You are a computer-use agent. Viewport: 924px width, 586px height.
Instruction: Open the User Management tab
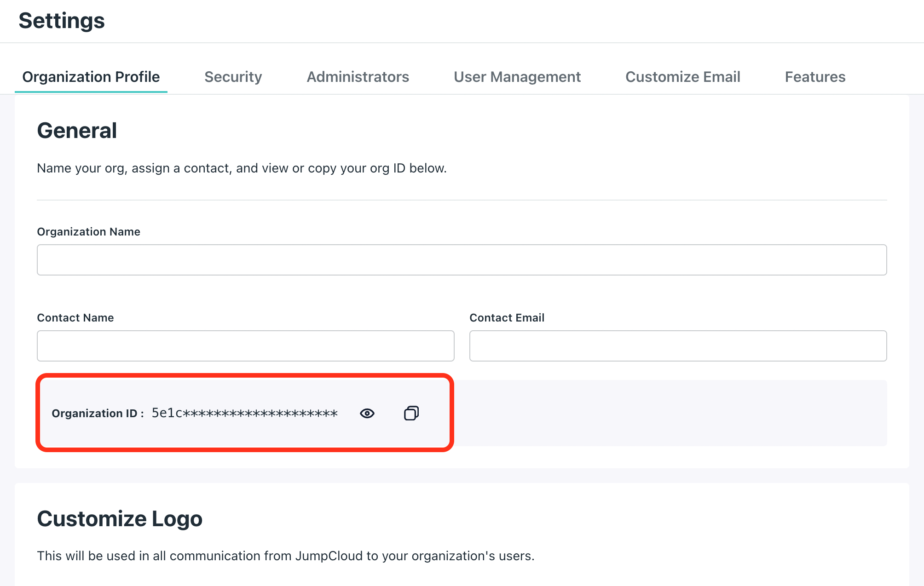click(x=517, y=77)
